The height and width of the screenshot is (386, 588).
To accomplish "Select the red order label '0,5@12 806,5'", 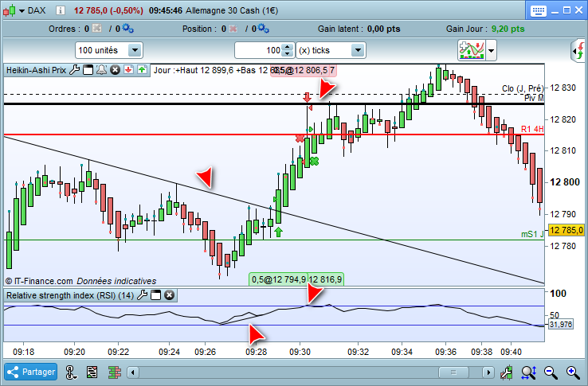I will pos(299,71).
